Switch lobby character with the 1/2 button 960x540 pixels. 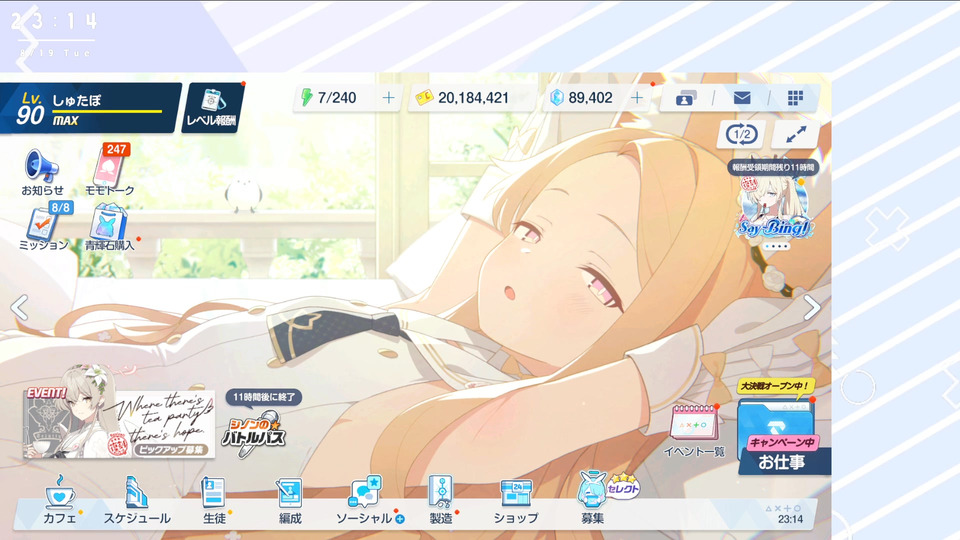[741, 134]
